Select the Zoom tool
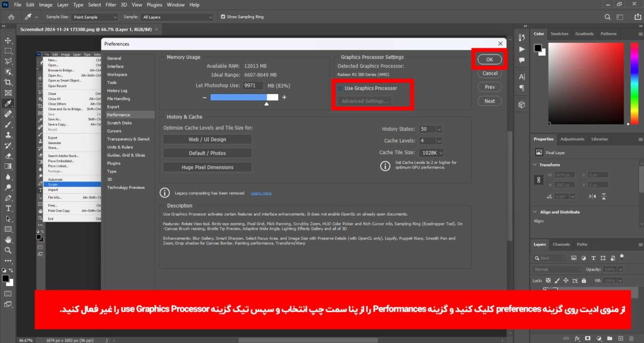The width and height of the screenshot is (644, 343). pyautogui.click(x=8, y=250)
